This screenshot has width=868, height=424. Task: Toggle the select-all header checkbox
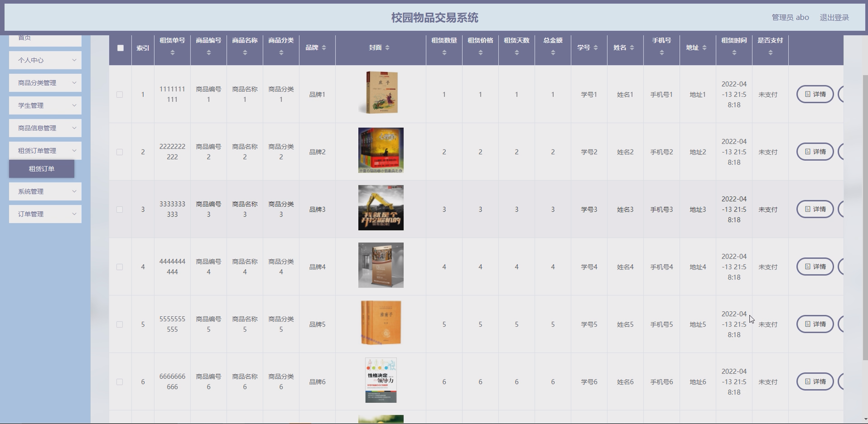(120, 48)
